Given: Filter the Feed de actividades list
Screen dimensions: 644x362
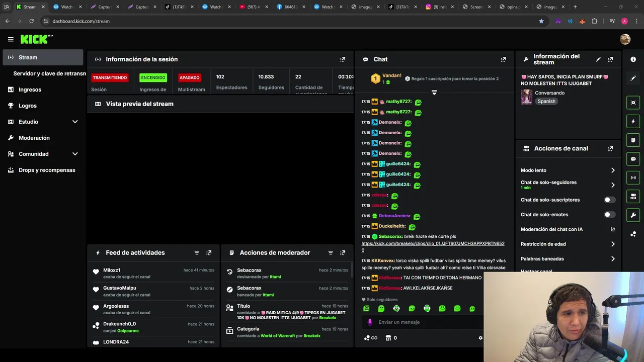Looking at the screenshot, I should (x=197, y=253).
